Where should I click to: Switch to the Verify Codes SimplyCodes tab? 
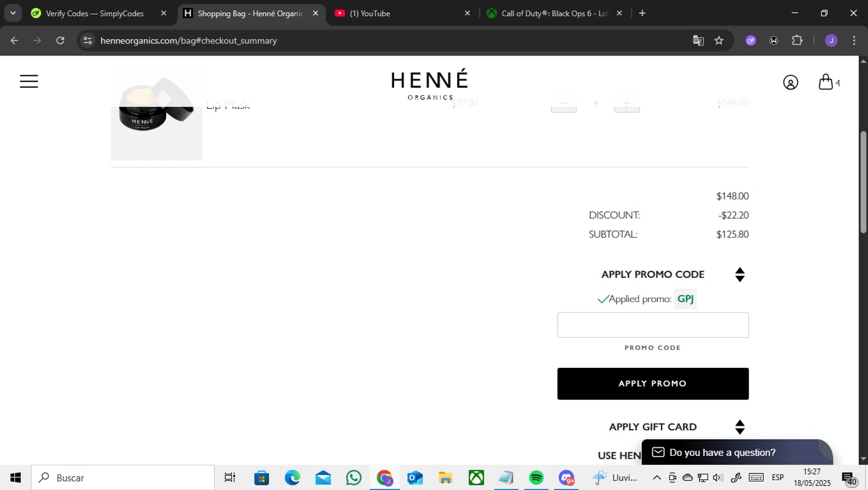coord(95,13)
